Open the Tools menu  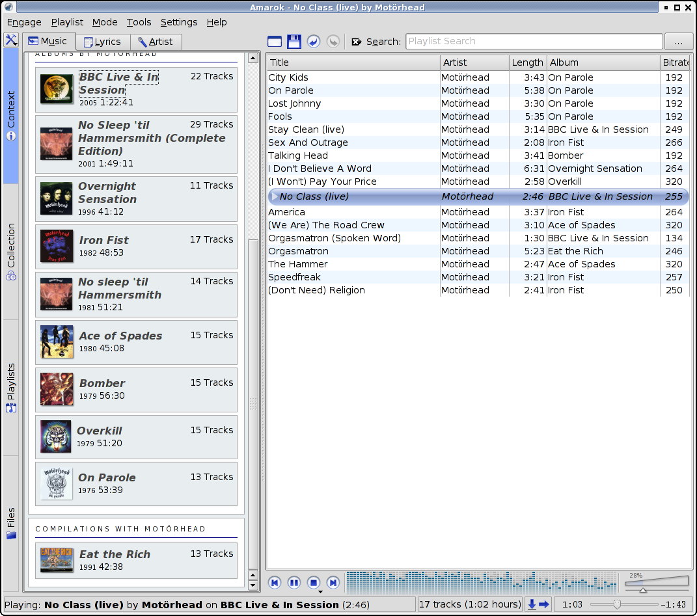[139, 22]
